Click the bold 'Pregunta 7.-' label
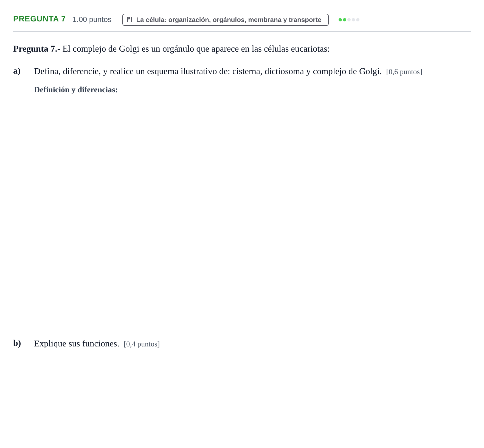Image resolution: width=484 pixels, height=448 pixels. 37,49
